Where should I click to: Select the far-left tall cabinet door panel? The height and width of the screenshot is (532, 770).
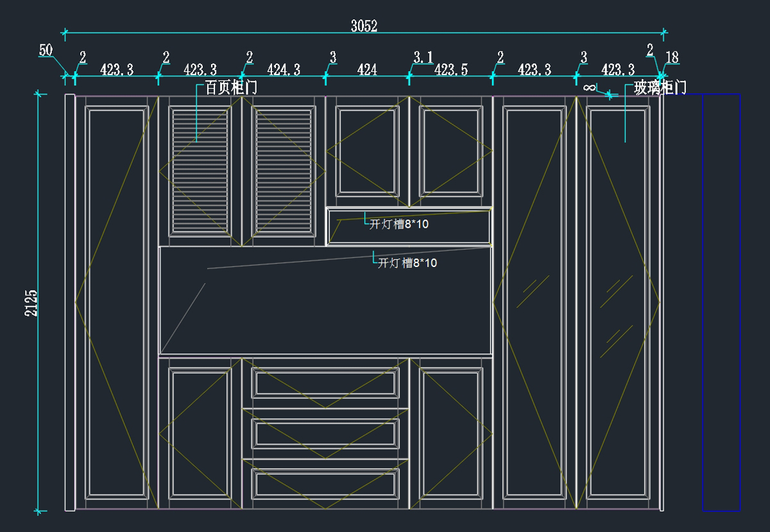tap(117, 302)
